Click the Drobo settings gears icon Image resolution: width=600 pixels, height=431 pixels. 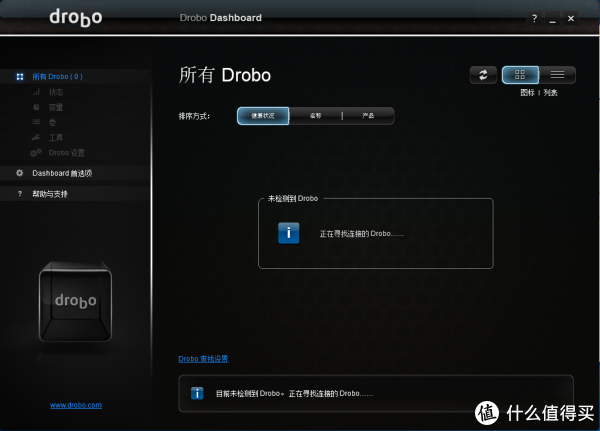click(x=36, y=153)
